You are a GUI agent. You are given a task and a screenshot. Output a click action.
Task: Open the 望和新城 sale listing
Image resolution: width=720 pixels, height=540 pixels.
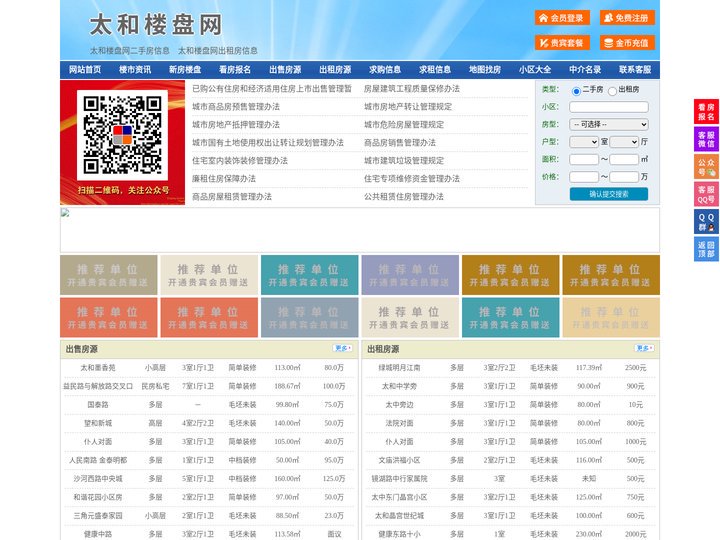[98, 423]
